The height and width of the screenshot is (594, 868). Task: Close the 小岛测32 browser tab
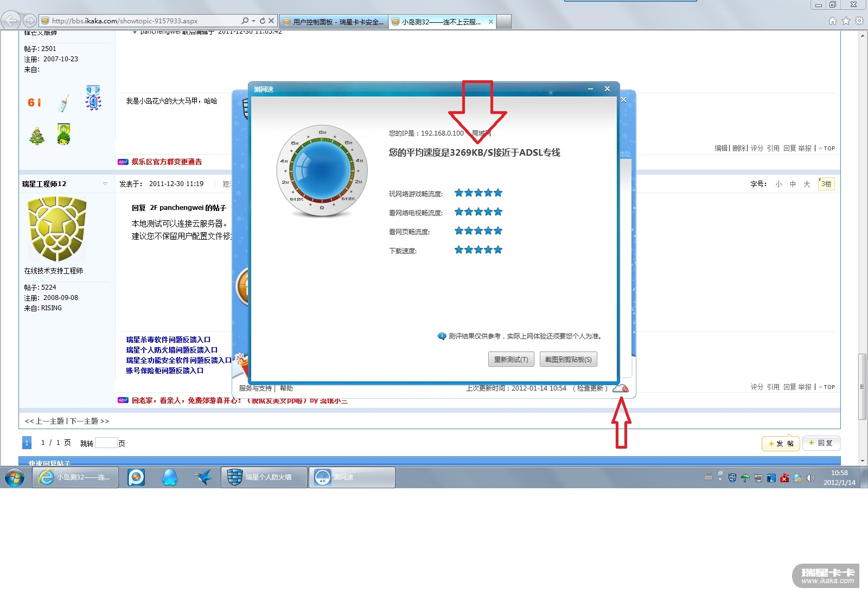point(491,22)
